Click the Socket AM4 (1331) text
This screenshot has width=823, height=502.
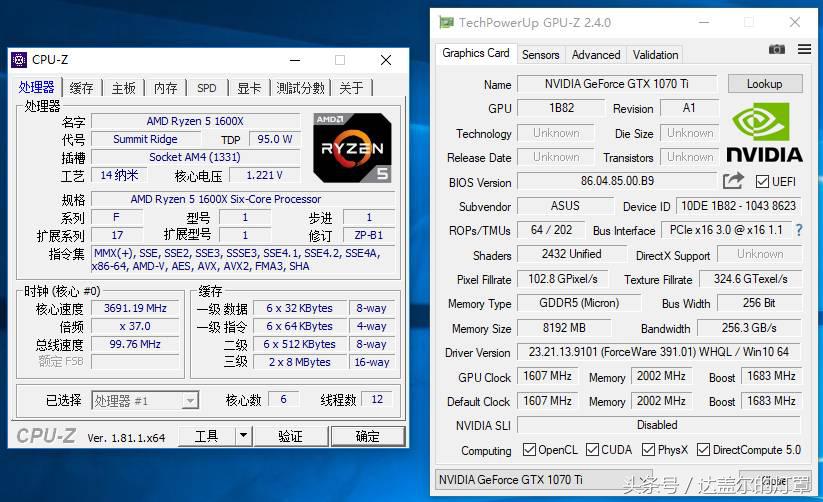click(x=195, y=157)
